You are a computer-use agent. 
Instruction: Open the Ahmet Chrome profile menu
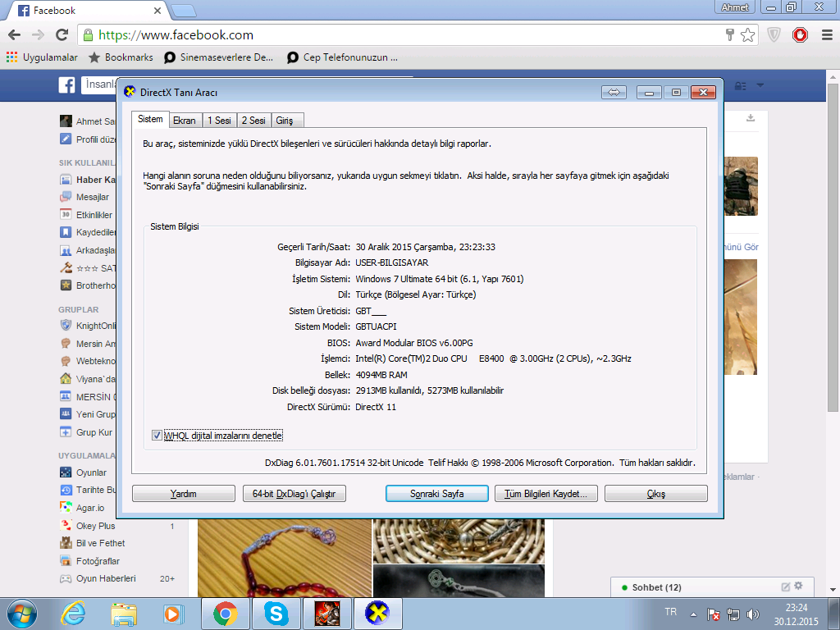735,8
